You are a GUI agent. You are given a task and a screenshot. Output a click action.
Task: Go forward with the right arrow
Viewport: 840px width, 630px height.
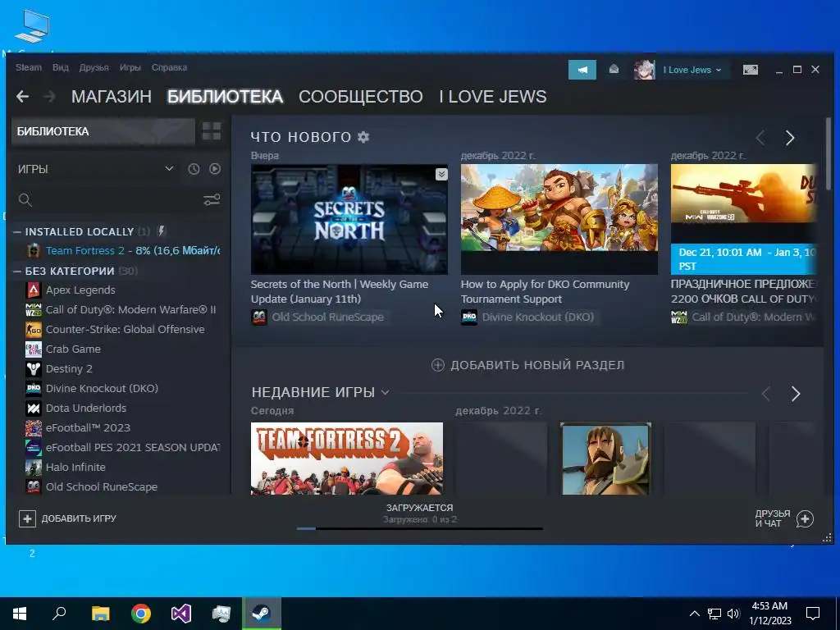coord(49,97)
